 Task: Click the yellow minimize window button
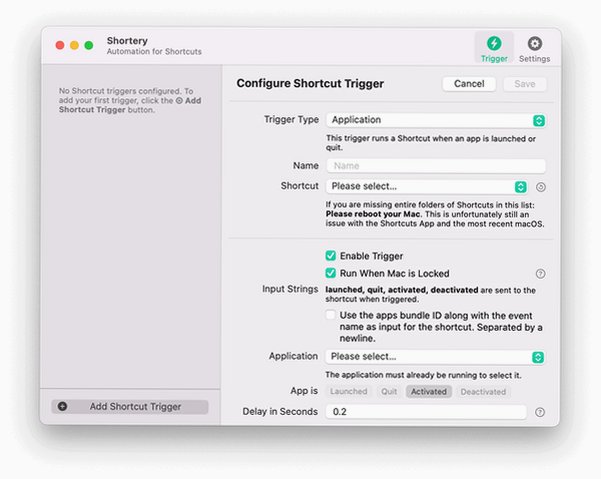click(74, 46)
